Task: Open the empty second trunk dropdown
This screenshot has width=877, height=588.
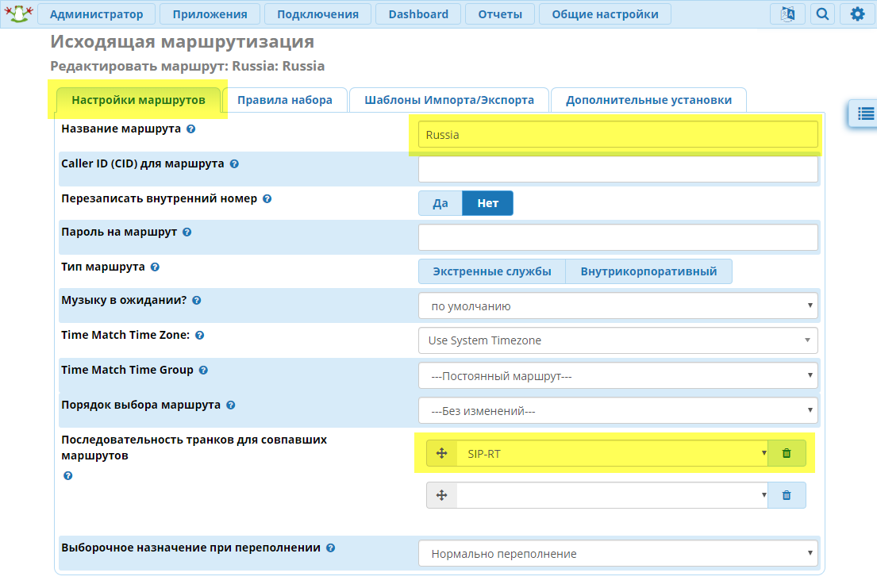Action: (x=613, y=495)
